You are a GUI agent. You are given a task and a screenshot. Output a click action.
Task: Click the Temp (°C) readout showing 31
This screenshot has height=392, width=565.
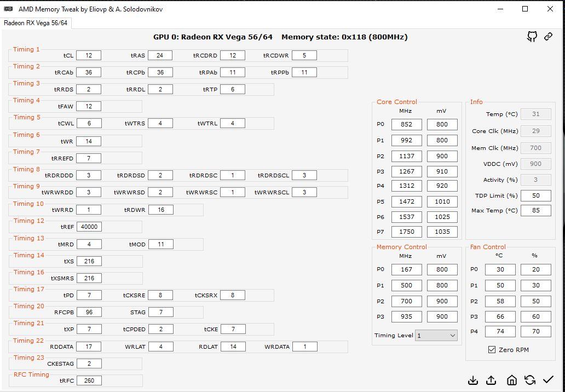click(x=536, y=114)
